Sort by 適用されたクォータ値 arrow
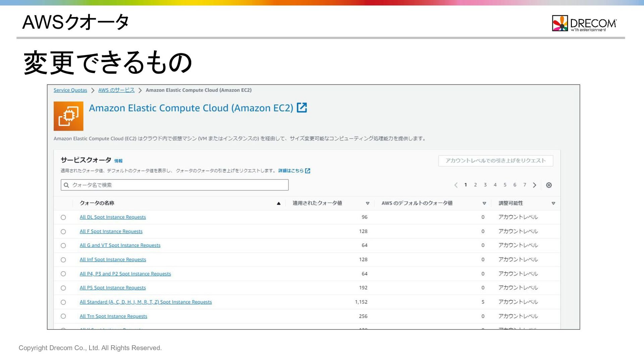 tap(368, 203)
